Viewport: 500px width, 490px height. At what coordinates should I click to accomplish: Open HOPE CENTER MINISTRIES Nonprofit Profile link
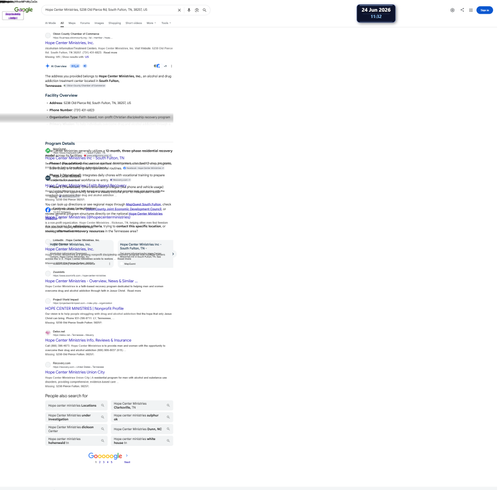84,308
